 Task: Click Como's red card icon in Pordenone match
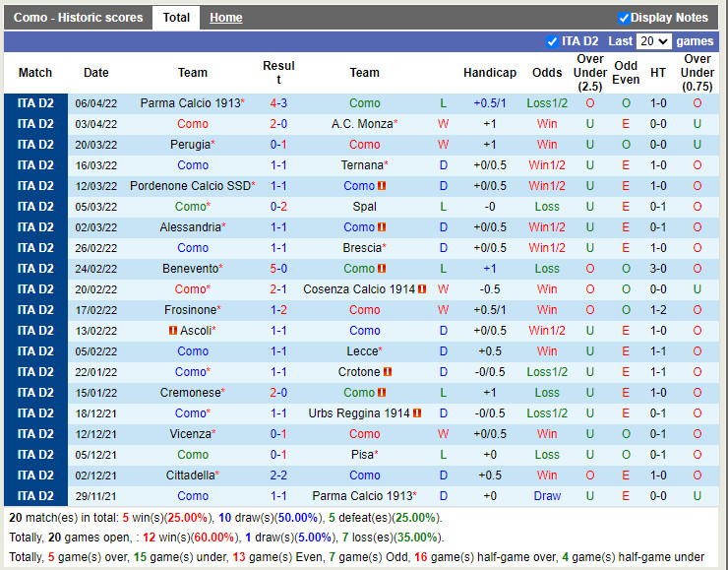[x=382, y=186]
